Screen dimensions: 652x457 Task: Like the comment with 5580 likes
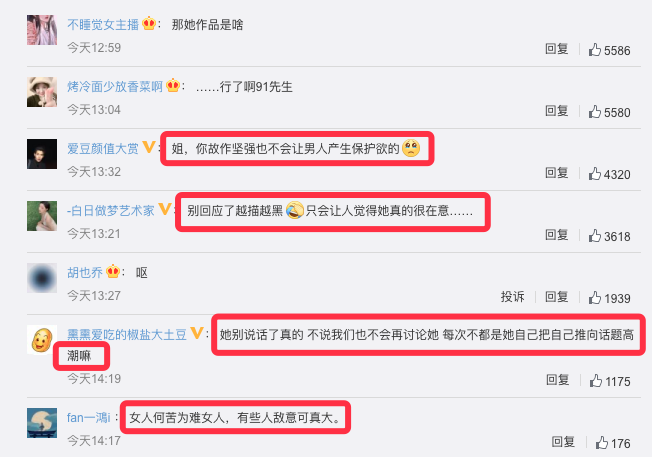tap(595, 112)
